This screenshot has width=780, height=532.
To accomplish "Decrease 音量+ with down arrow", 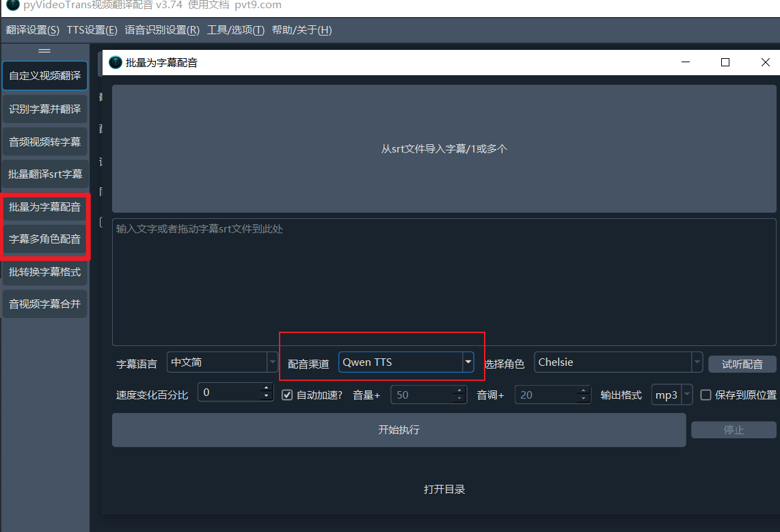I will [x=459, y=399].
